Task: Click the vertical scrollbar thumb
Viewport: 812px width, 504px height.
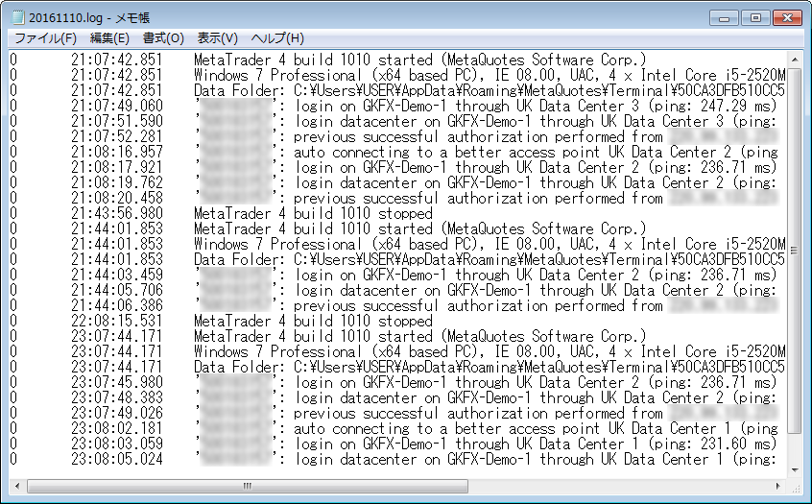Action: [795, 251]
